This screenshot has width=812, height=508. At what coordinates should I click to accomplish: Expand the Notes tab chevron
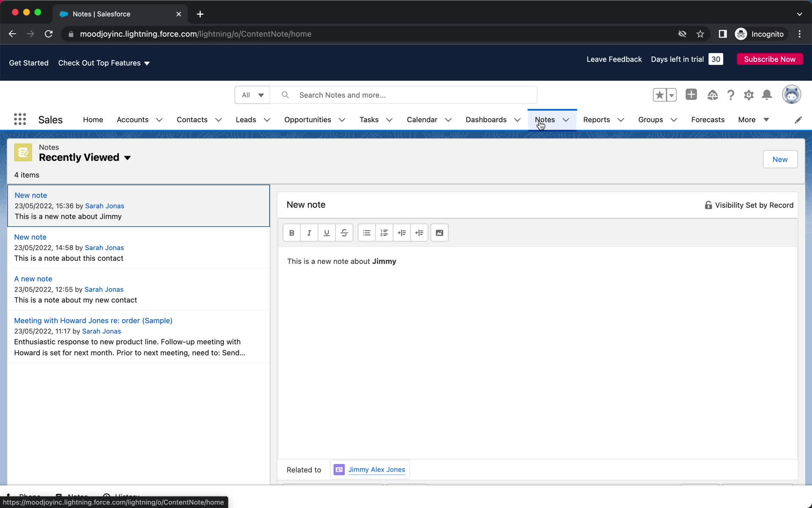pos(566,120)
